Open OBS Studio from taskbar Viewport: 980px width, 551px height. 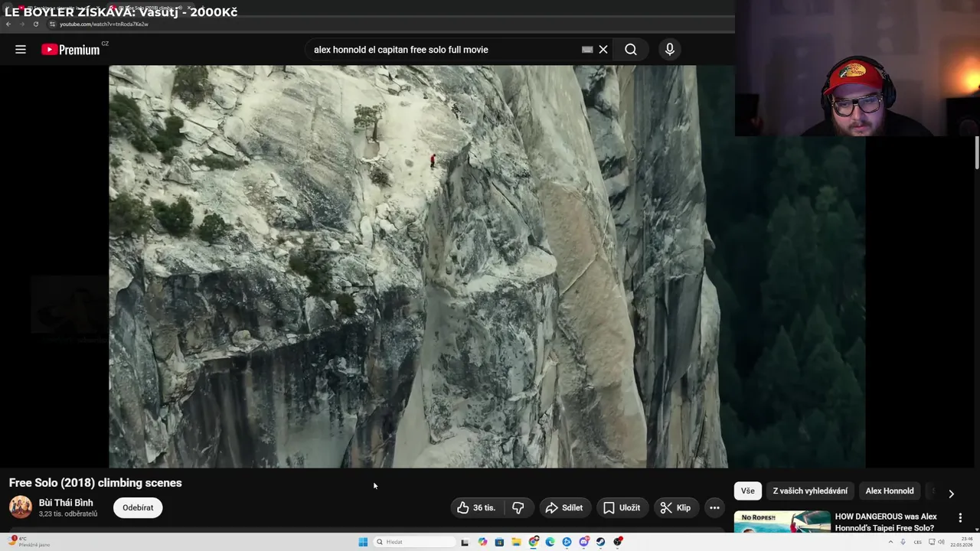point(618,542)
